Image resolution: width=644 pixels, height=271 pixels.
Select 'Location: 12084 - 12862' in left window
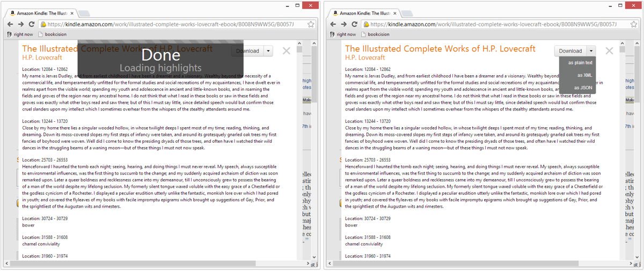click(x=45, y=69)
